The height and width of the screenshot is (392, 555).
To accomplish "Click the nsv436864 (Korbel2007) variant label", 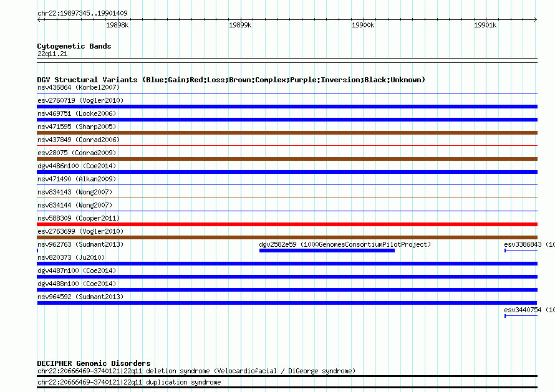I will coord(79,87).
